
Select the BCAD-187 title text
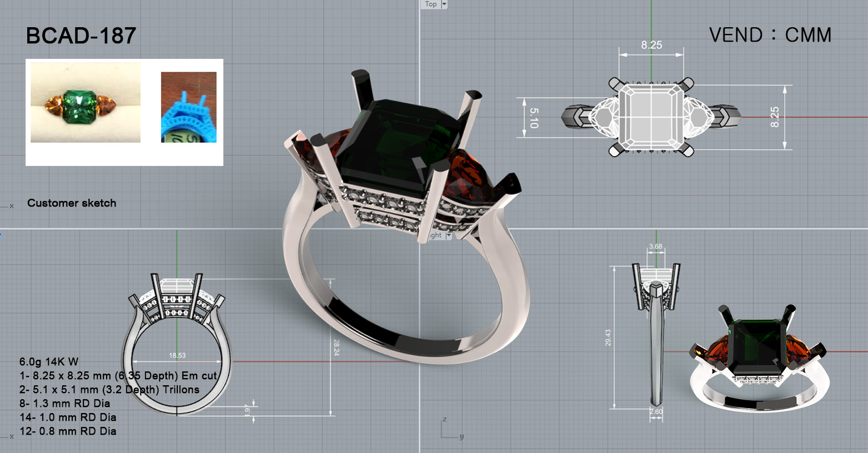point(81,36)
